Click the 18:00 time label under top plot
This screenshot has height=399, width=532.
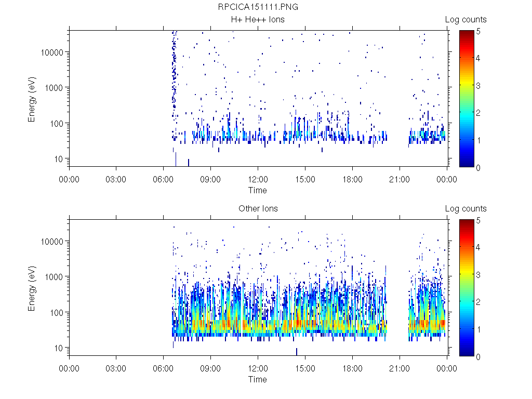(x=352, y=179)
